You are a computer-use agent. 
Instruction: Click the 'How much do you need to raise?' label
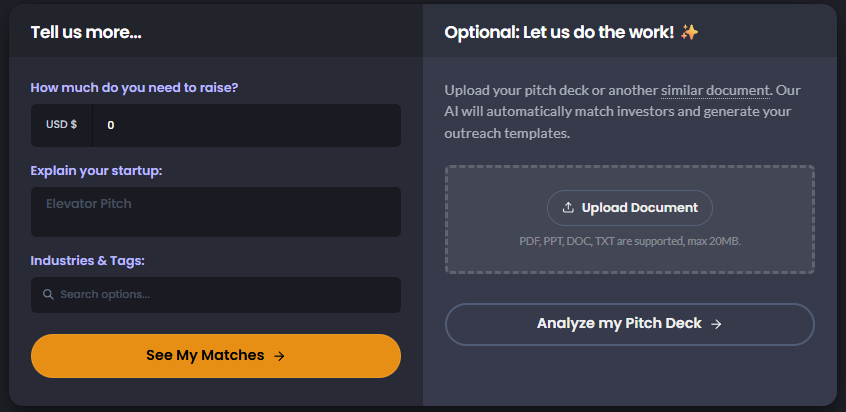[134, 87]
